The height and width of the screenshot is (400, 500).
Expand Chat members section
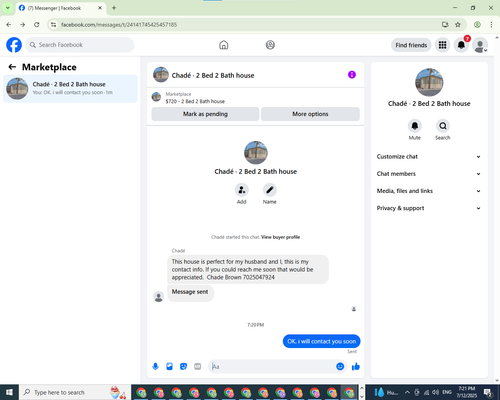pos(429,174)
